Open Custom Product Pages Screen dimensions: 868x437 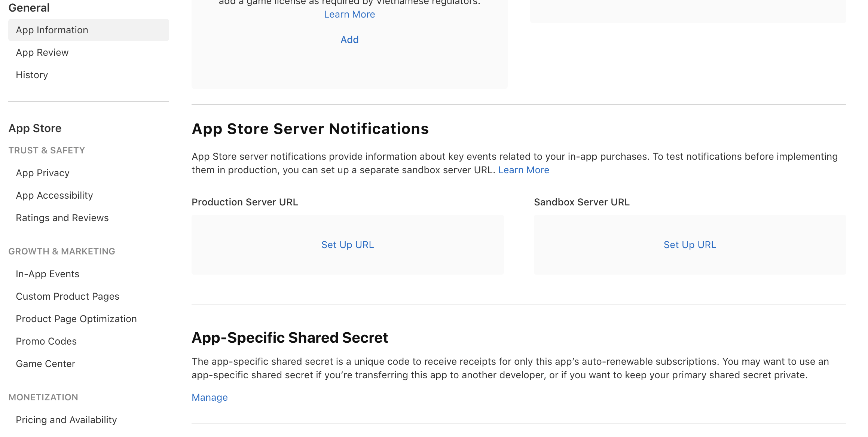click(x=67, y=296)
